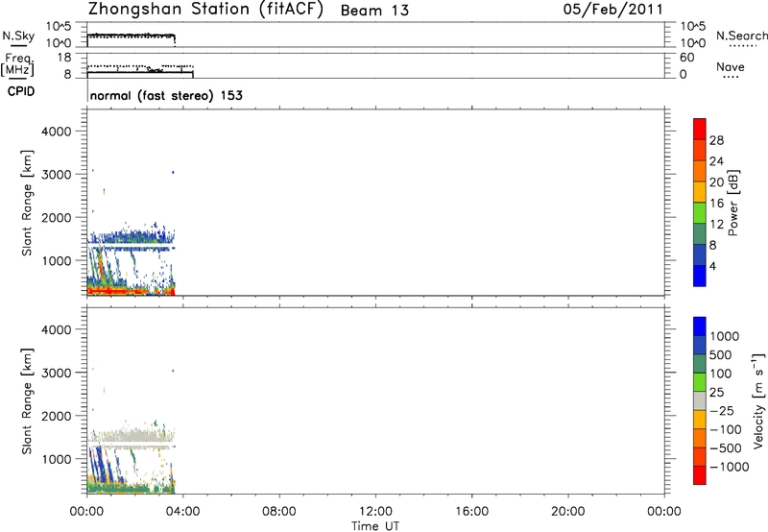768x532 pixels.
Task: Pick the Velocity colorbar segment between -500 and -100
Action: coord(700,438)
